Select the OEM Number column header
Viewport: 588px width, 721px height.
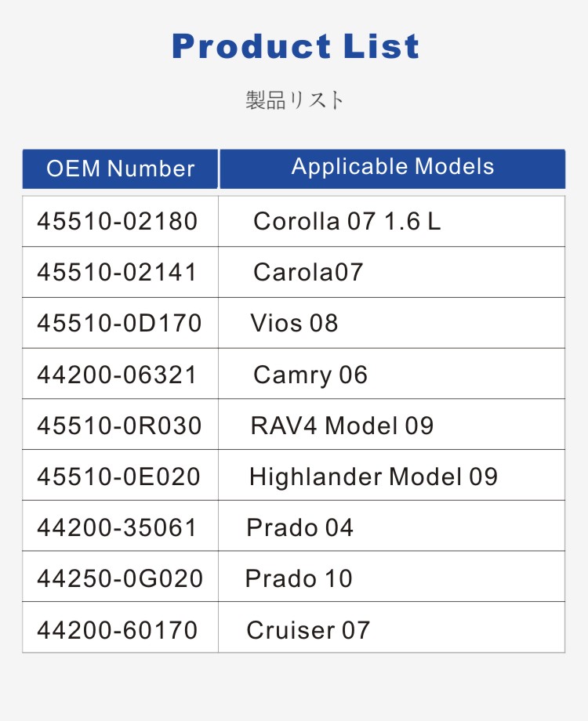pyautogui.click(x=120, y=168)
